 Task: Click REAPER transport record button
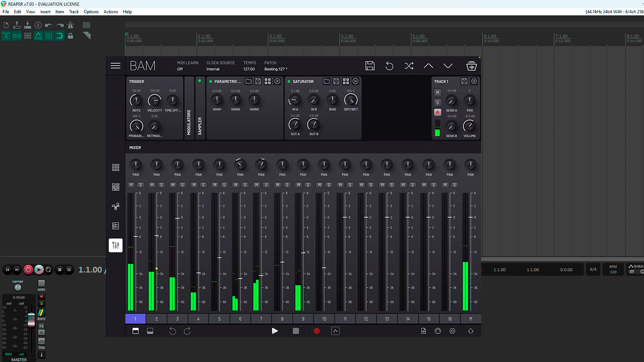[x=28, y=270]
